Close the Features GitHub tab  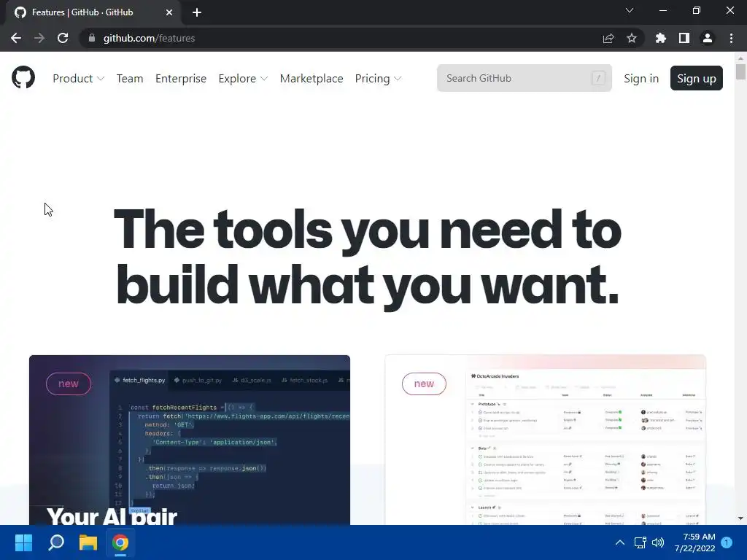click(x=169, y=12)
